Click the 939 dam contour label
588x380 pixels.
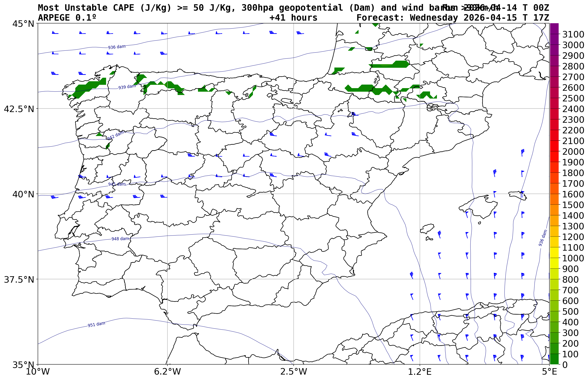pos(127,87)
